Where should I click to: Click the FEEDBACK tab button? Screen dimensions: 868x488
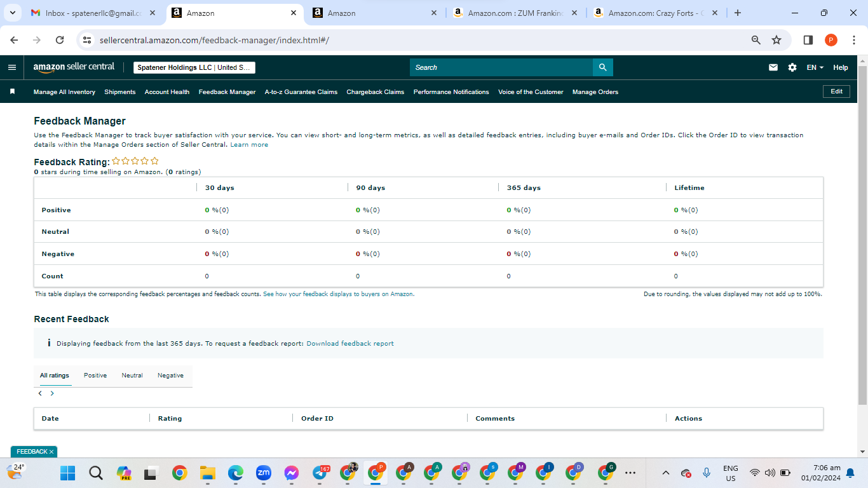point(32,452)
